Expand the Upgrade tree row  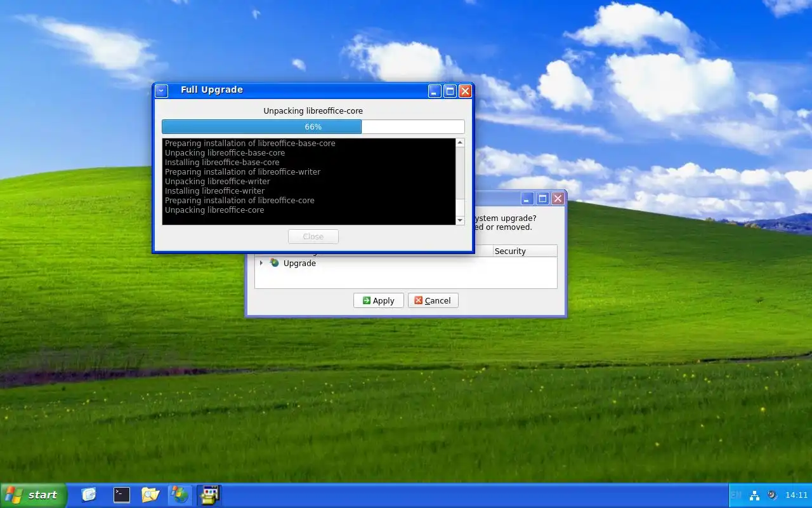coord(261,263)
